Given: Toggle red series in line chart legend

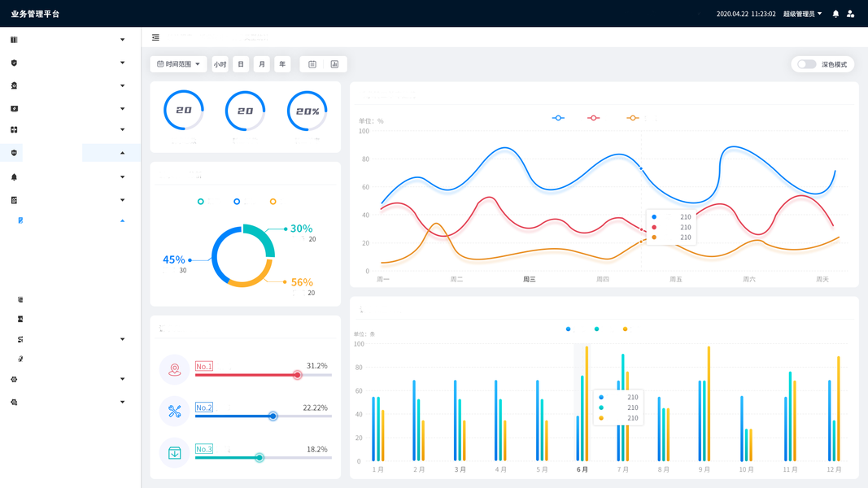Looking at the screenshot, I should tap(593, 118).
